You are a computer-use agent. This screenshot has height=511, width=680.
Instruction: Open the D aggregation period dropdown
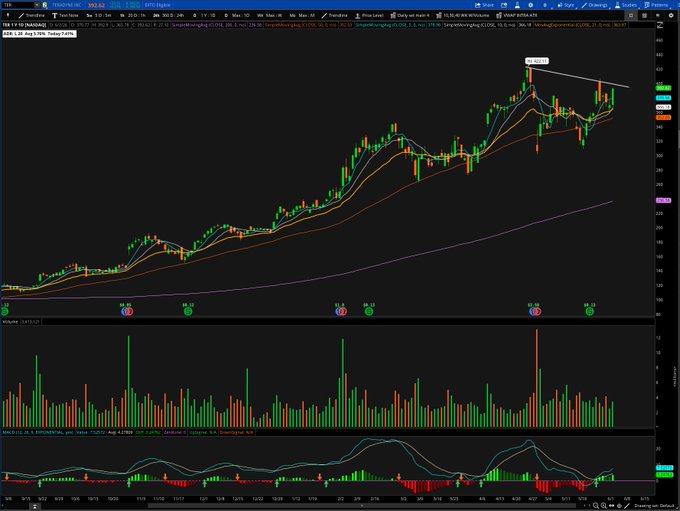[545, 5]
